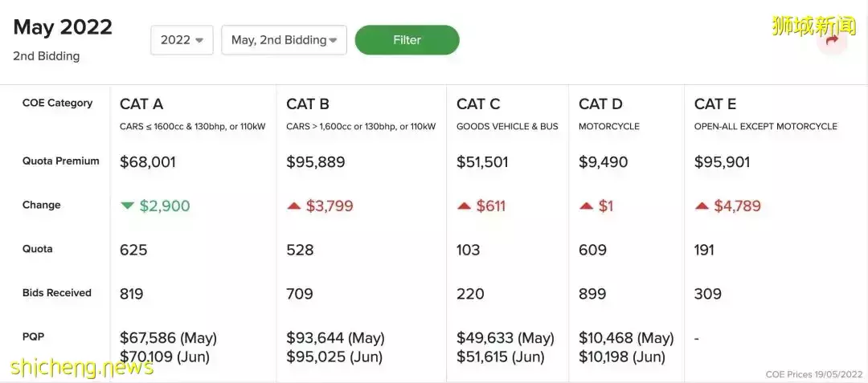Select the CAT D Motorcycle header

[600, 104]
